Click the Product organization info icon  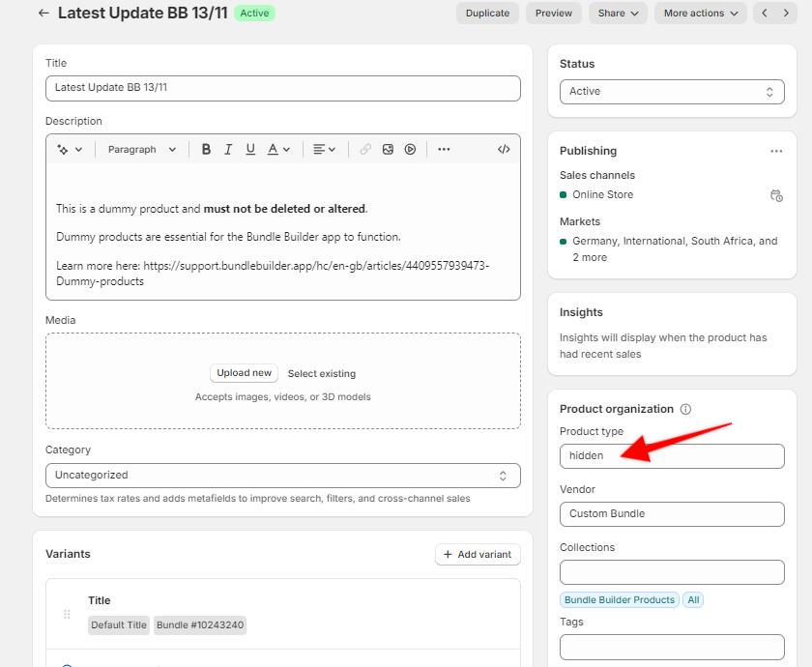pyautogui.click(x=685, y=409)
